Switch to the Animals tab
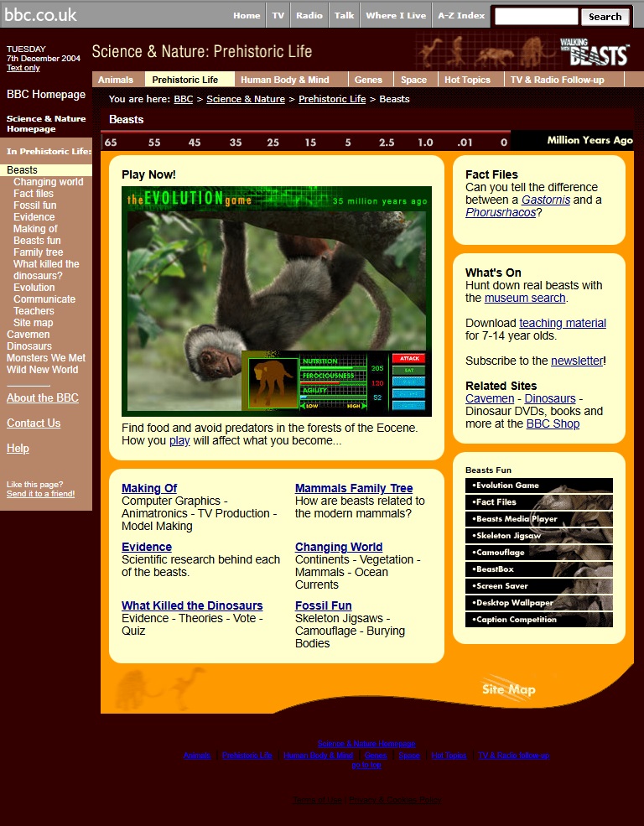644x826 pixels. click(x=116, y=80)
